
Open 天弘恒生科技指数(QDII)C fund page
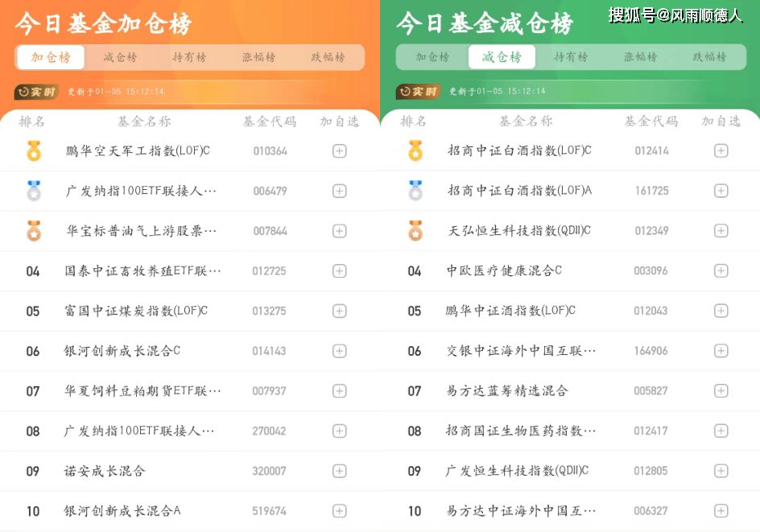(519, 231)
